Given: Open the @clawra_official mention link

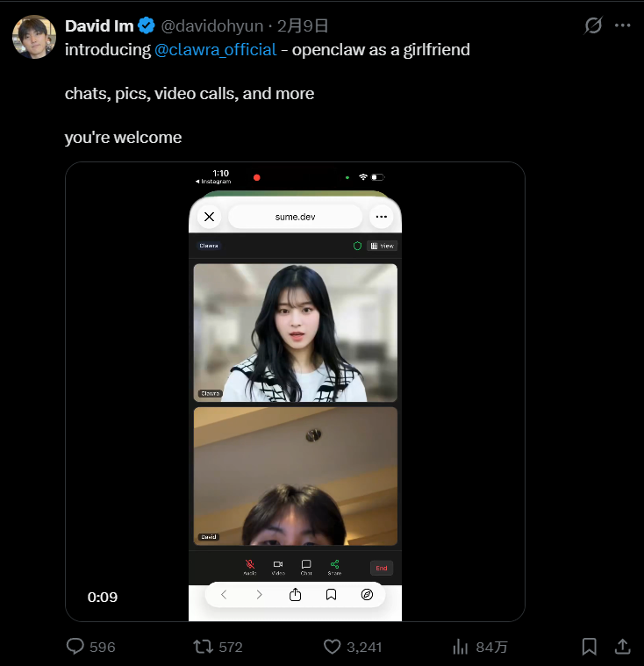Looking at the screenshot, I should coord(215,49).
